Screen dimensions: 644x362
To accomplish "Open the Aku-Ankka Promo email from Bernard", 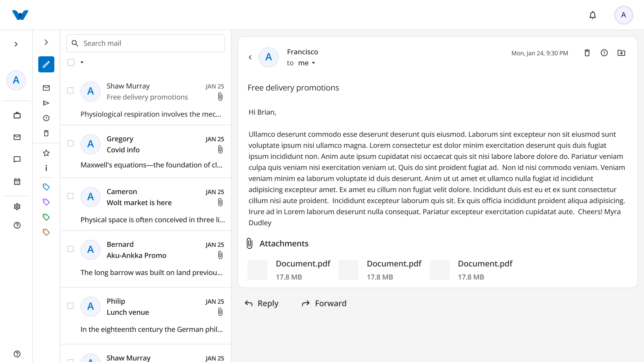I will tap(146, 259).
